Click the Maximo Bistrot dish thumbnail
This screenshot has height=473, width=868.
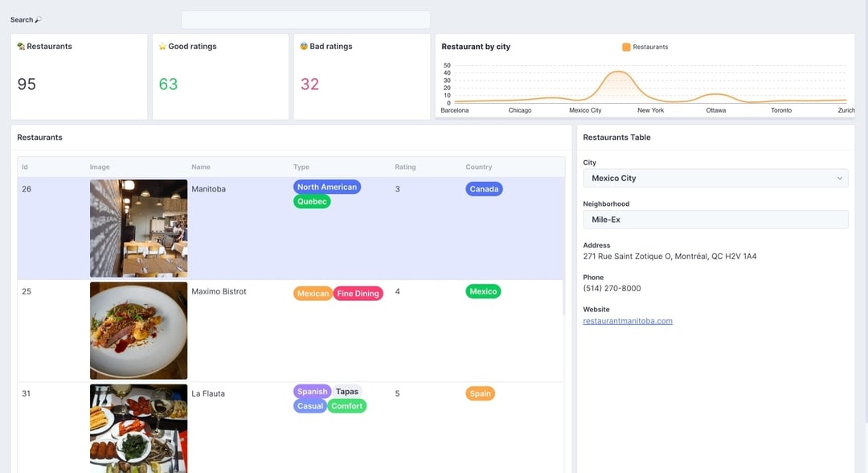(138, 330)
